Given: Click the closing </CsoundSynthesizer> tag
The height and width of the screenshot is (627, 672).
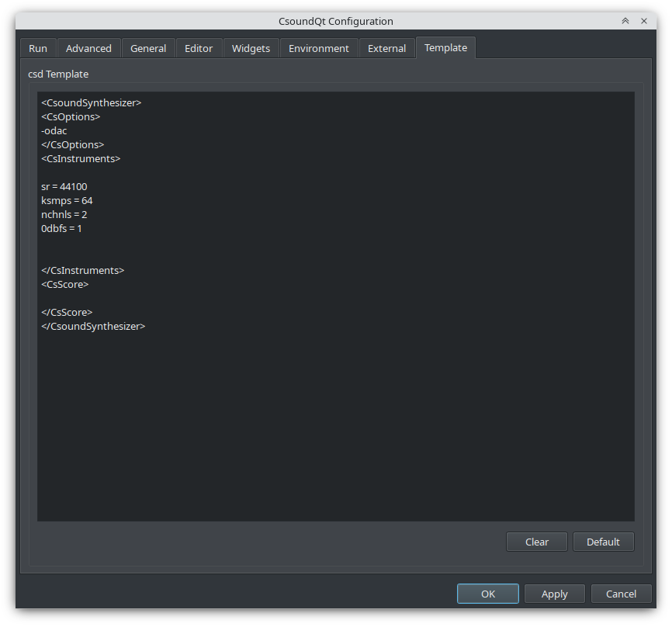Looking at the screenshot, I should click(x=93, y=327).
